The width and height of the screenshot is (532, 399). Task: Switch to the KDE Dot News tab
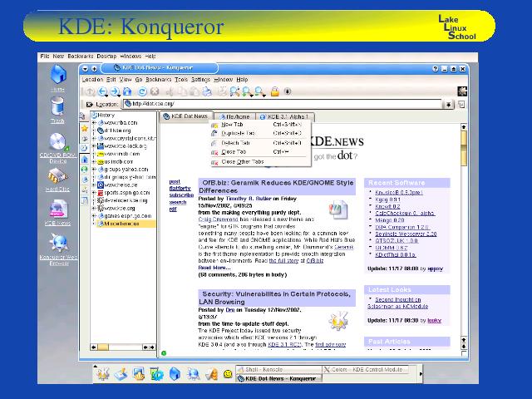pyautogui.click(x=186, y=116)
